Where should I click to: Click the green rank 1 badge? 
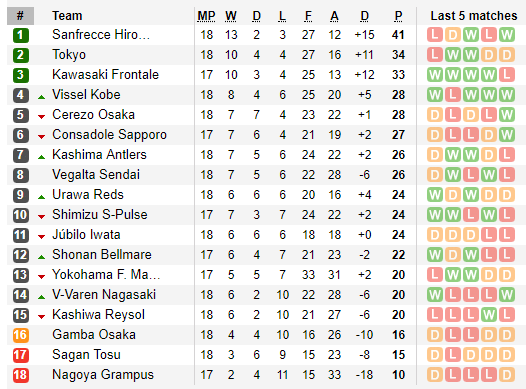[x=21, y=35]
